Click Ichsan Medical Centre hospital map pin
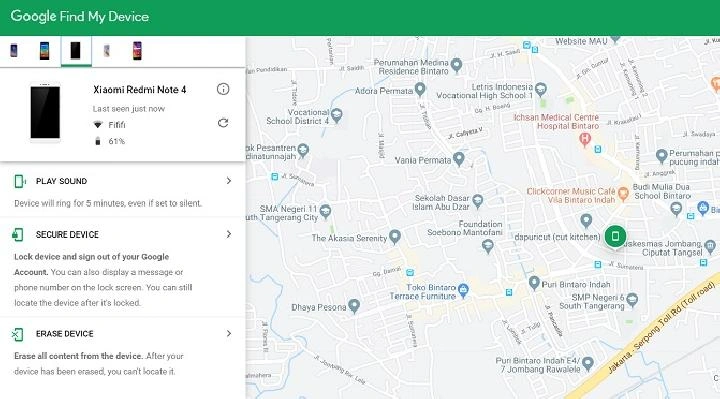The width and height of the screenshot is (720, 399). point(585,140)
